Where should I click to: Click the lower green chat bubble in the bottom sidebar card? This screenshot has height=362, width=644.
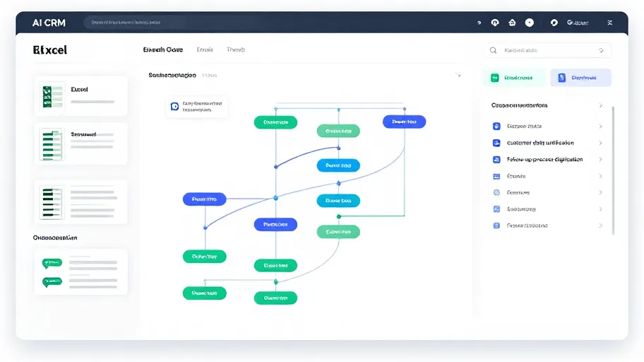point(52,282)
